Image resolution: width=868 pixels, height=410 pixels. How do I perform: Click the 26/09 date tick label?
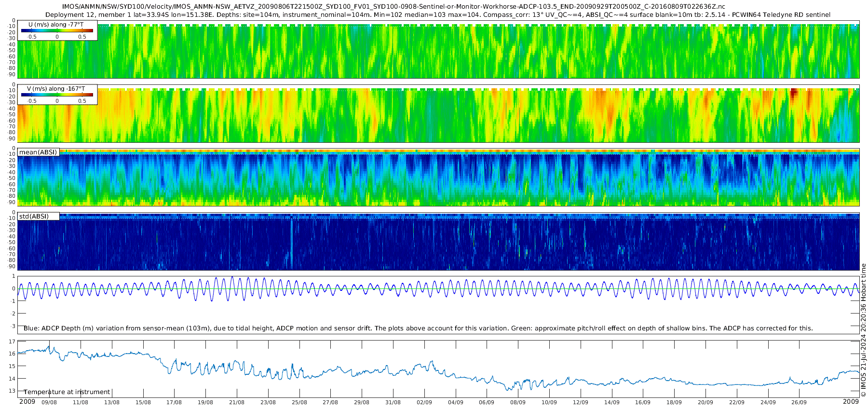pyautogui.click(x=799, y=402)
